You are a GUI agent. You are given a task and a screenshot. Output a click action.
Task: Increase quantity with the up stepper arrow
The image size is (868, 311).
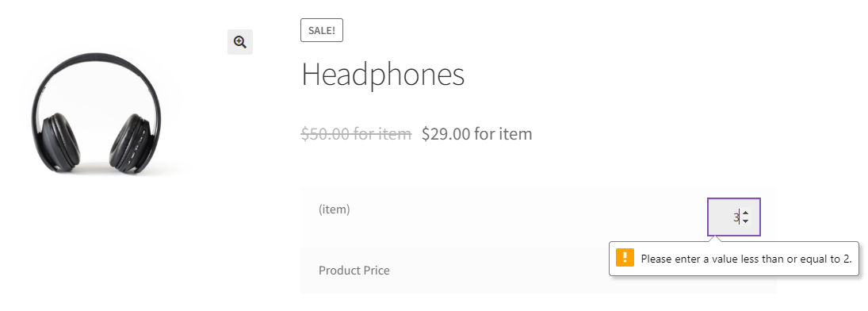pos(746,213)
